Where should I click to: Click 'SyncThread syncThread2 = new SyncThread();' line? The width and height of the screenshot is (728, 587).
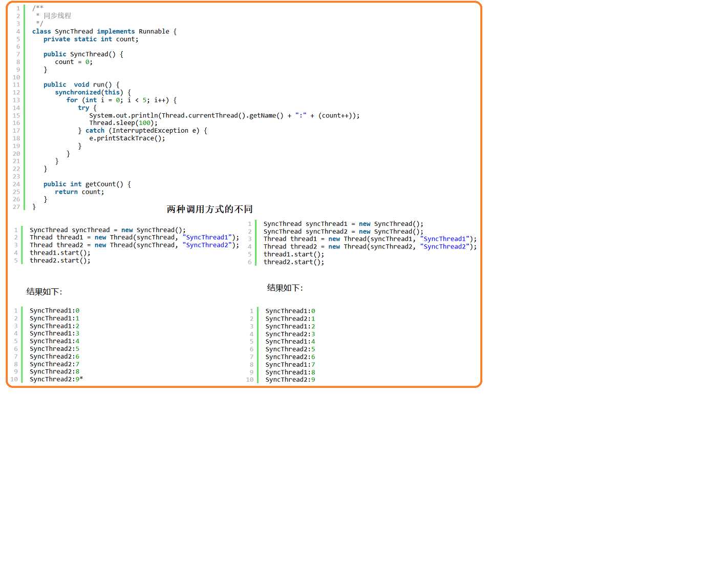344,232
